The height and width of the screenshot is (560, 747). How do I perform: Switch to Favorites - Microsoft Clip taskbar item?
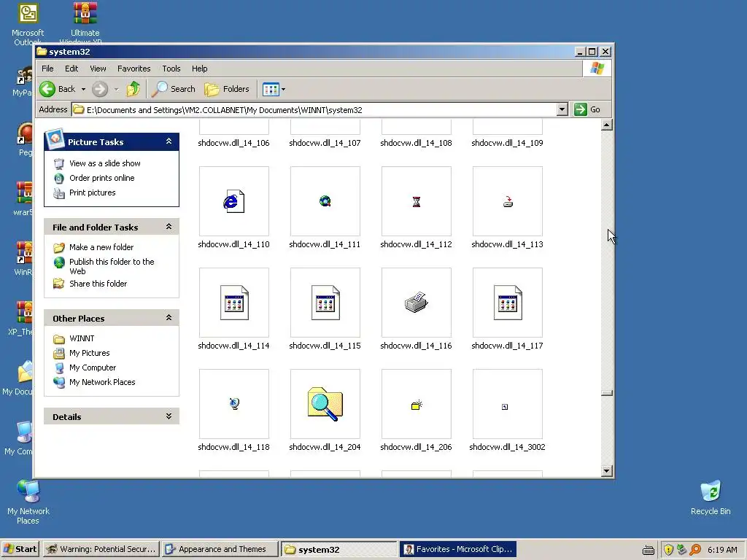(458, 549)
